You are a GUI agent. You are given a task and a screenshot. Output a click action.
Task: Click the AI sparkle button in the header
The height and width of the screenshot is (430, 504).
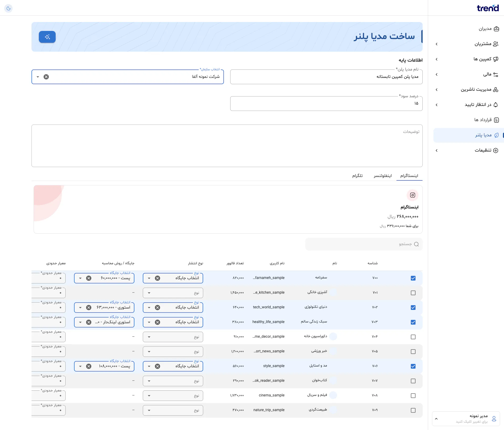tap(47, 37)
